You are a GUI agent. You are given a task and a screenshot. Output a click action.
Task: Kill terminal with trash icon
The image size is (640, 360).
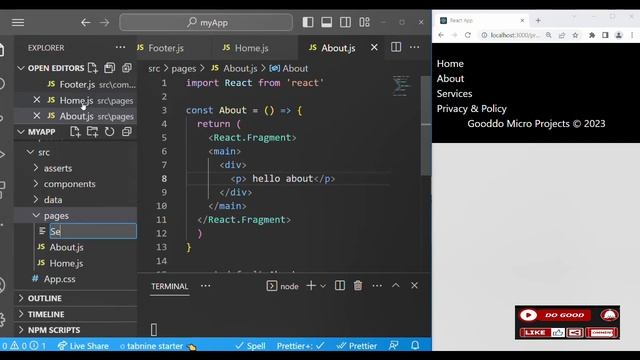coord(358,286)
